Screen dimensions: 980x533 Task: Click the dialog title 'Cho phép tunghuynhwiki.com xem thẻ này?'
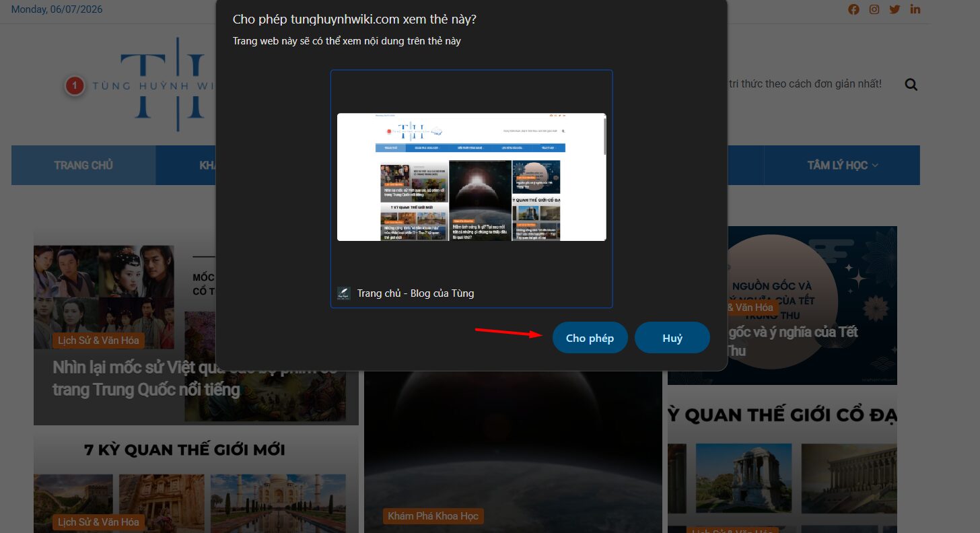click(x=355, y=19)
